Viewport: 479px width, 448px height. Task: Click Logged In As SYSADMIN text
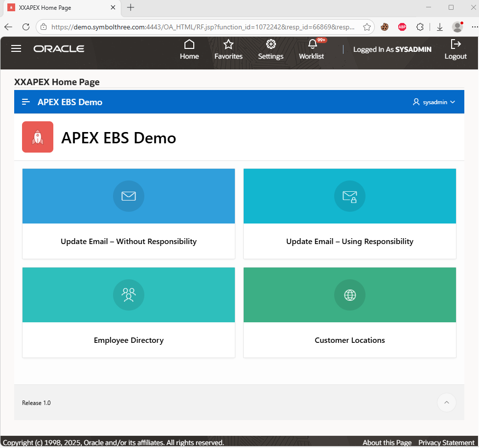tap(392, 49)
